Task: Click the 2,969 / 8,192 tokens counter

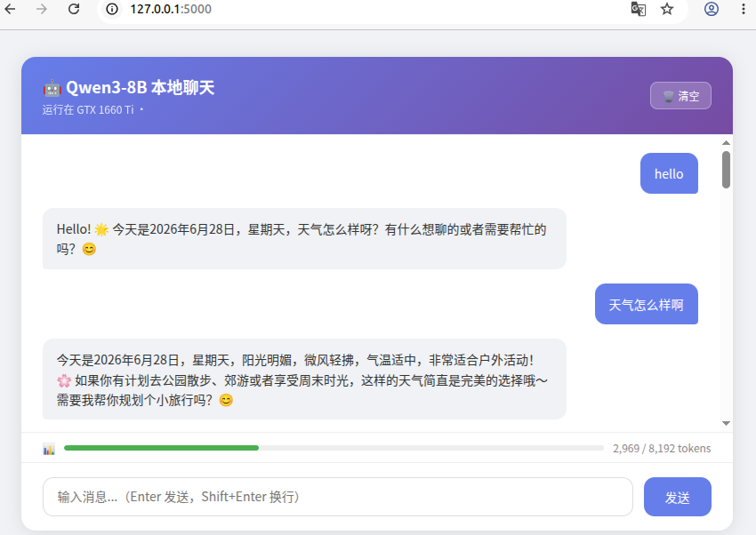Action: 662,448
